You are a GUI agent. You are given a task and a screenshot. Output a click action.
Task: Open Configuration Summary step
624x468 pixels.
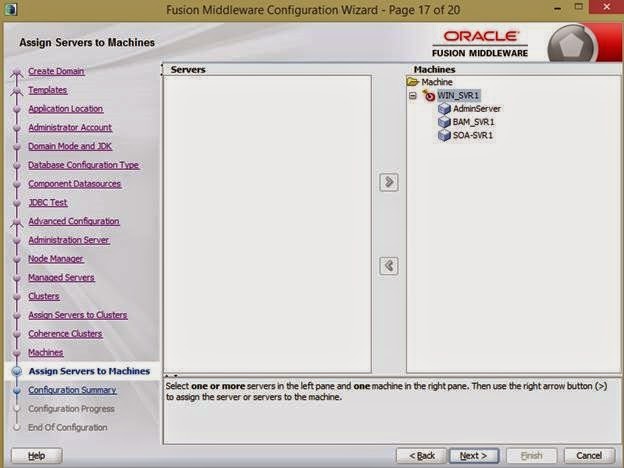pos(72,390)
